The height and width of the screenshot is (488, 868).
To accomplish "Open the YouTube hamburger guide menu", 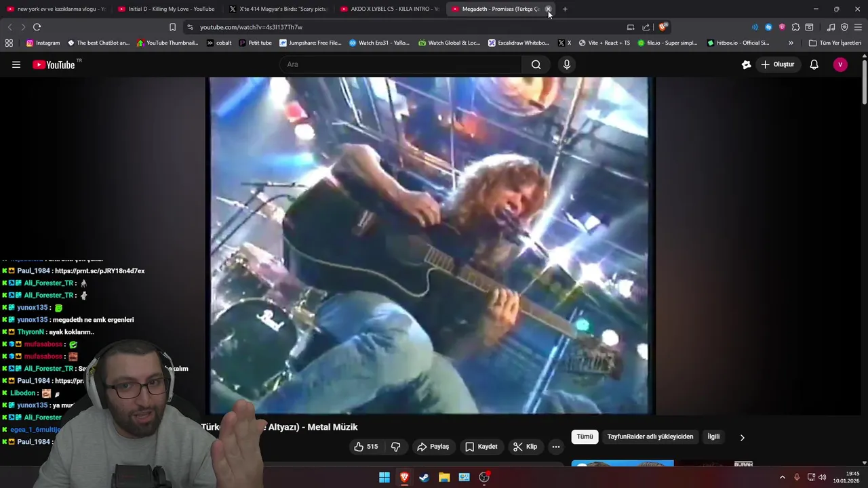I will [x=16, y=64].
